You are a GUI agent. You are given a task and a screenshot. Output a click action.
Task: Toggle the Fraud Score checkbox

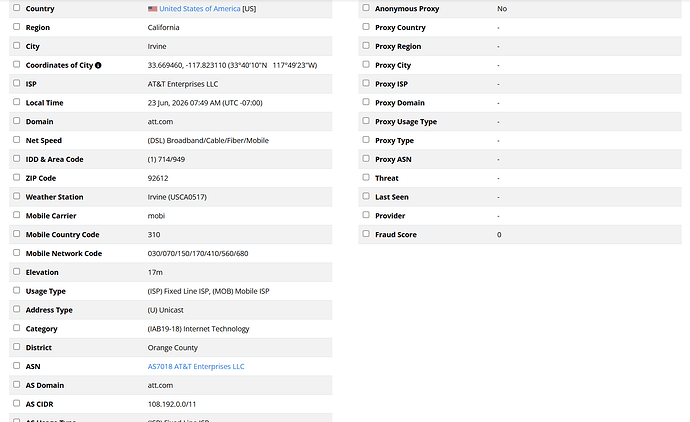tap(366, 234)
